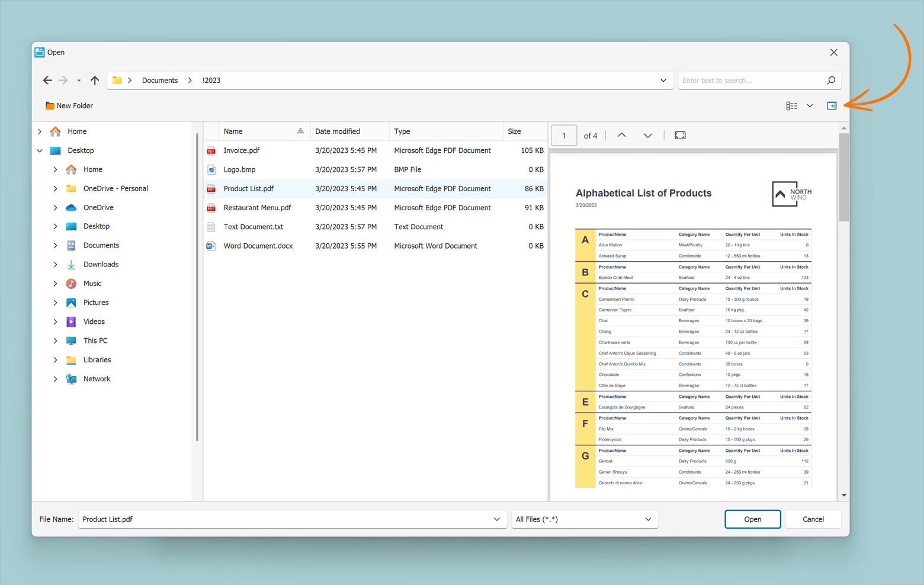This screenshot has height=585, width=924.
Task: Cancel the Open dialog
Action: tap(813, 519)
